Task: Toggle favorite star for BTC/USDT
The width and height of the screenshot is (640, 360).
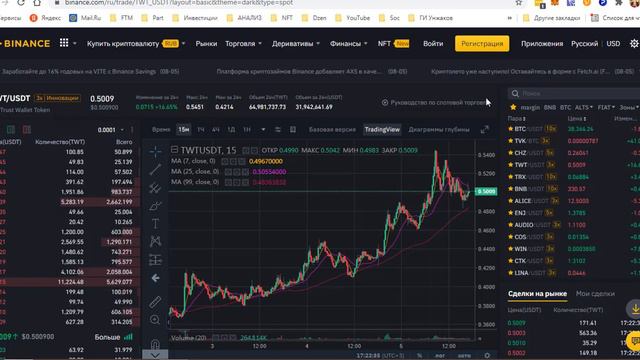Action: click(510, 129)
